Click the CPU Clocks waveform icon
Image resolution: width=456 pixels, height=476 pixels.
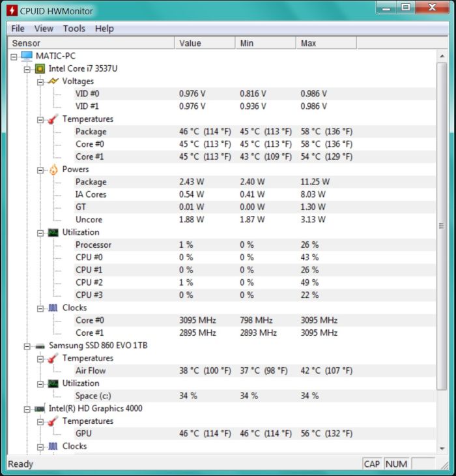click(53, 308)
